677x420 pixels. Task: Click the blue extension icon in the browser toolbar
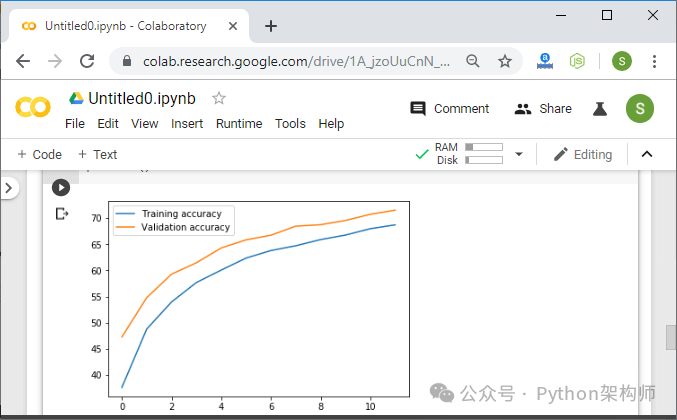(x=545, y=61)
